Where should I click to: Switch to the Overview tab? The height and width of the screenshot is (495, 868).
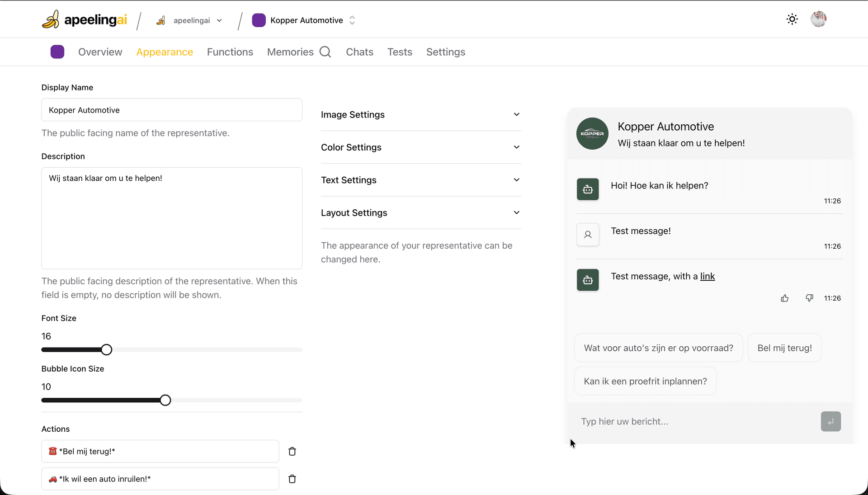[100, 52]
